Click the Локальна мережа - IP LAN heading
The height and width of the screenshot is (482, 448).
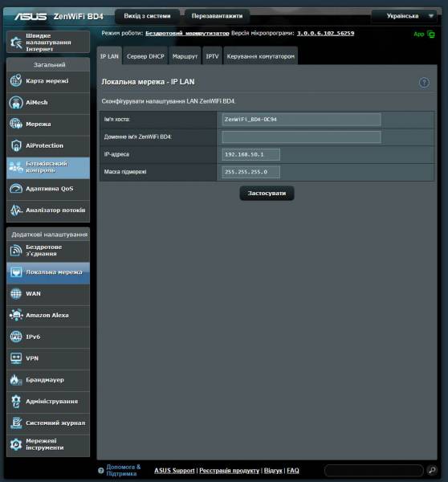(x=148, y=82)
